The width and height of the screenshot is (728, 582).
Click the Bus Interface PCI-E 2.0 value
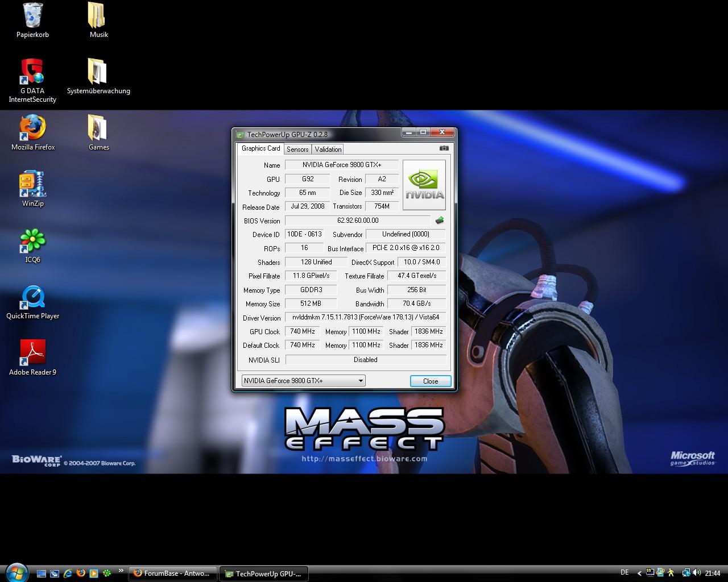tap(406, 248)
